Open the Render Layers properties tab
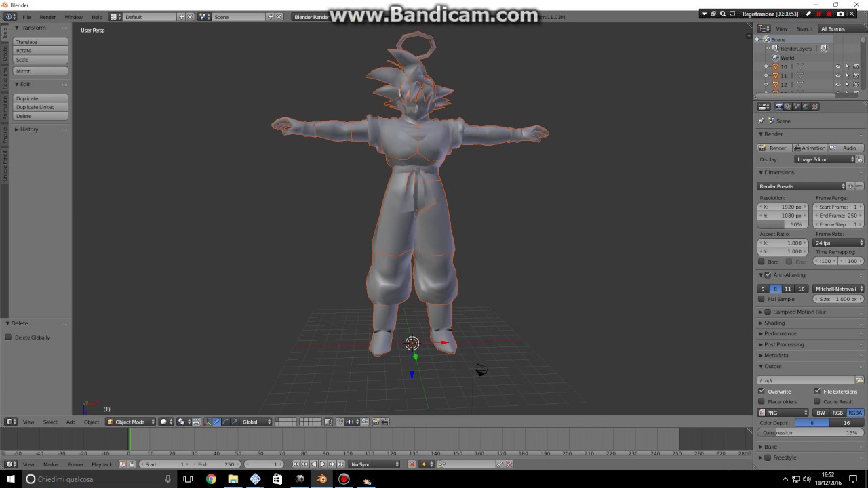The height and width of the screenshot is (488, 868). click(x=787, y=106)
